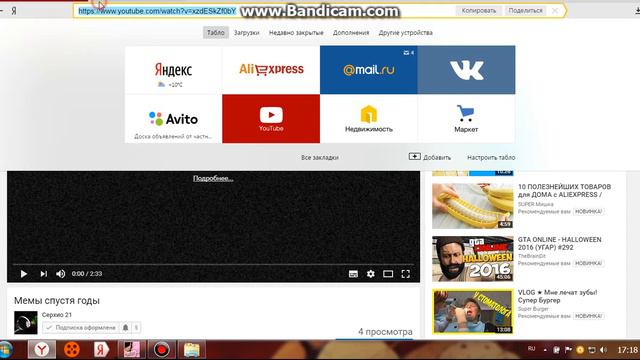The image size is (640, 360).
Task: Open the Маркет shopping cart tile
Action: click(x=466, y=119)
